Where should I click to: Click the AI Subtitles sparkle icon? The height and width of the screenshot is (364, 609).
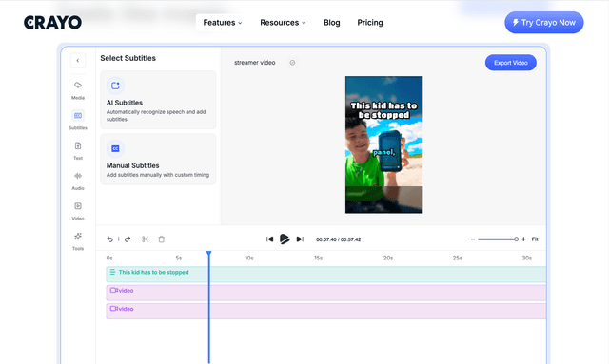[x=115, y=86]
